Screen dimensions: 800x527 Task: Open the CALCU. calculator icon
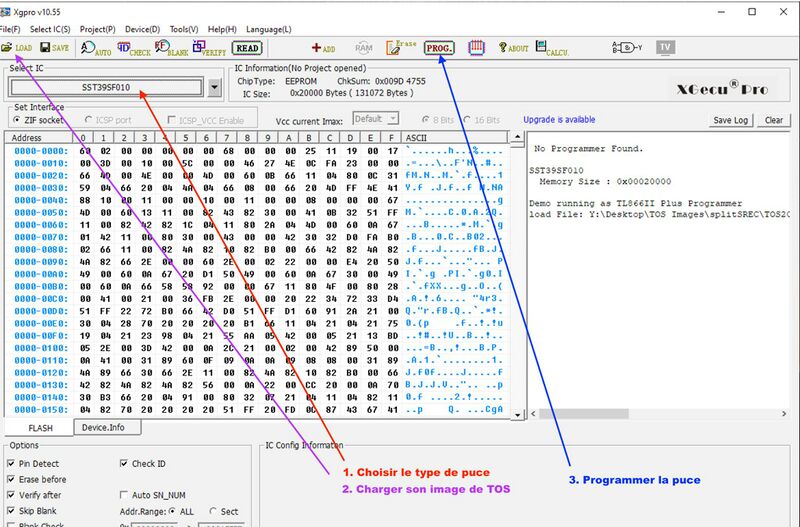click(x=552, y=48)
